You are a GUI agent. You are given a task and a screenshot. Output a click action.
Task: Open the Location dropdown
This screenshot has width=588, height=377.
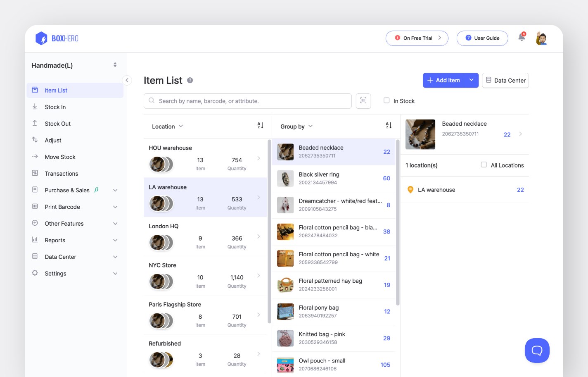pyautogui.click(x=167, y=126)
